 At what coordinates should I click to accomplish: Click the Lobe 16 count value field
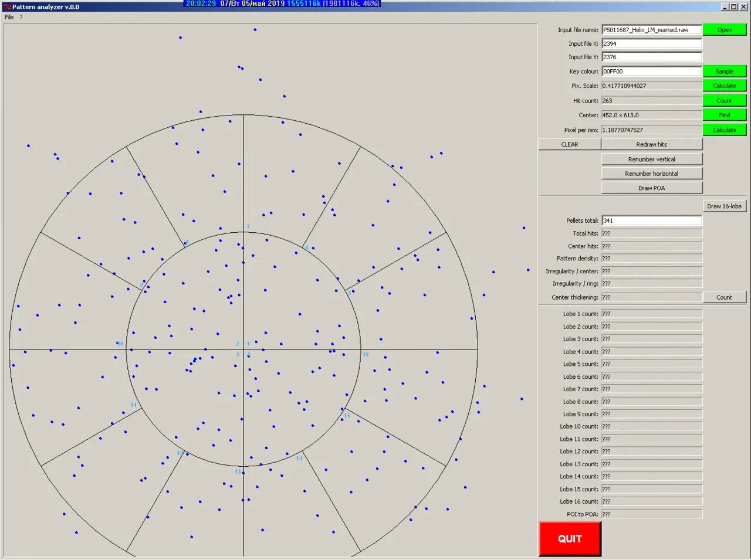click(x=652, y=502)
